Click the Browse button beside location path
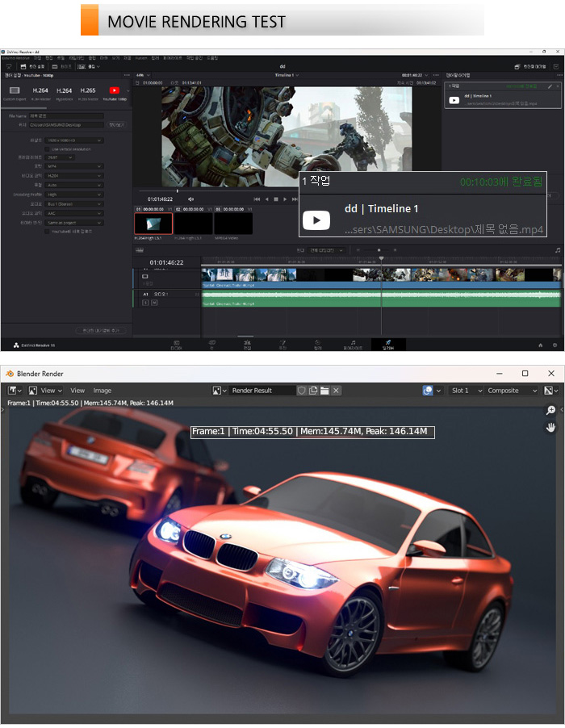 pyautogui.click(x=116, y=125)
